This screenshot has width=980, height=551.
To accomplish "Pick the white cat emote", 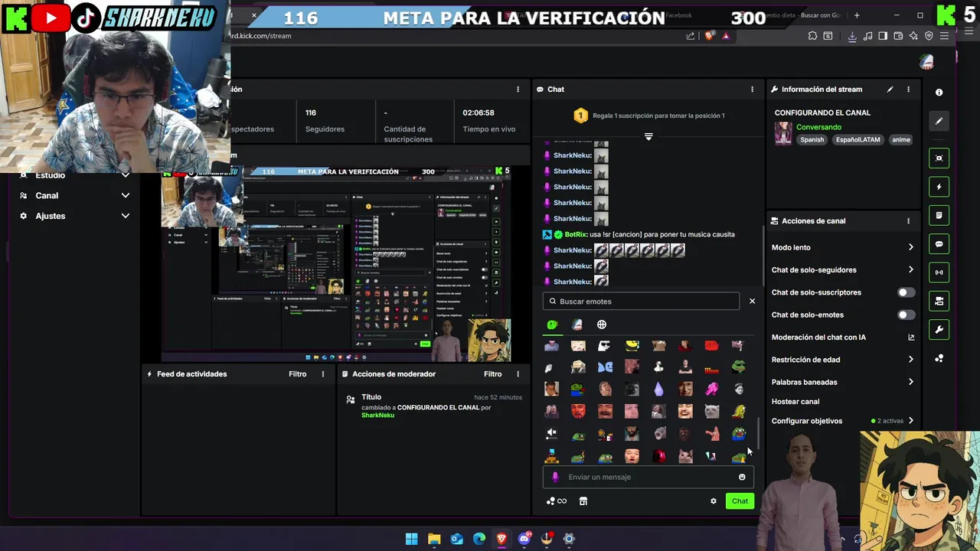I will (712, 412).
